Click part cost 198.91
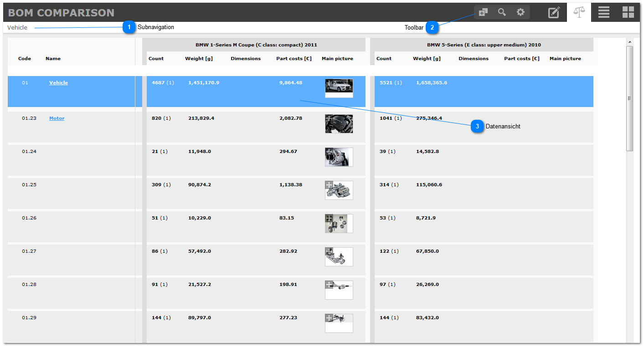 288,284
